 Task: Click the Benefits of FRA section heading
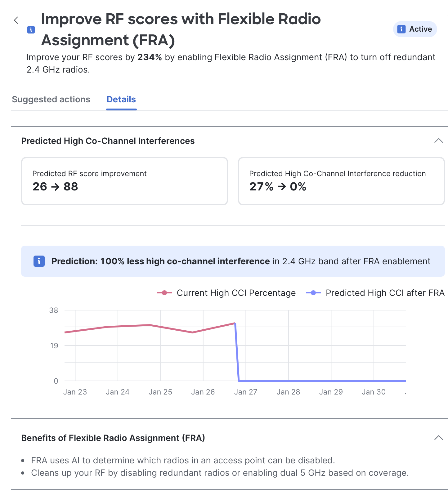[113, 438]
